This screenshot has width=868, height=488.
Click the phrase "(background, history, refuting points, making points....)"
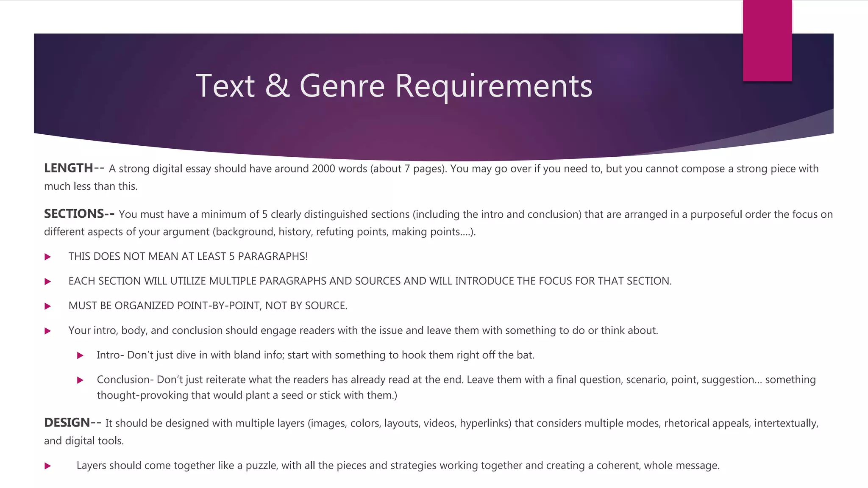[344, 232]
